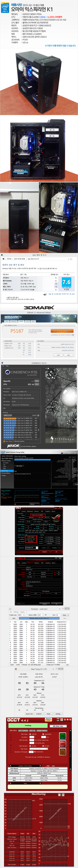The height and width of the screenshot is (868, 78).
Task: Open the Graphs menu in LinX
Action: point(23,612)
